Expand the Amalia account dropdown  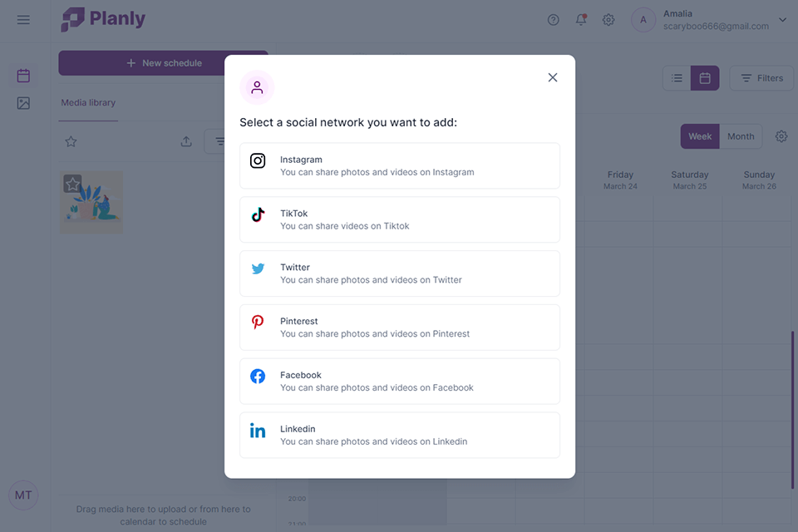tap(782, 20)
